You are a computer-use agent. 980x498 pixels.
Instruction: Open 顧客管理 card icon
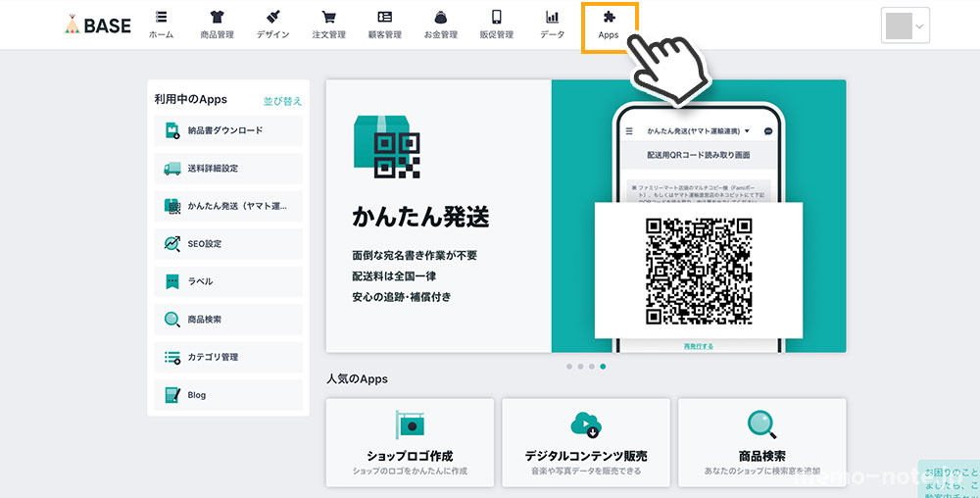pyautogui.click(x=384, y=17)
